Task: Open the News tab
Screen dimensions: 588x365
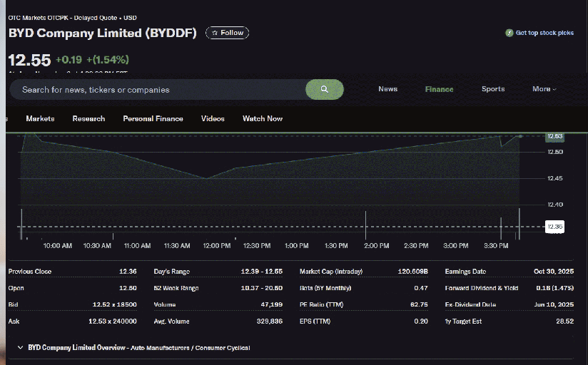Action: pyautogui.click(x=387, y=89)
